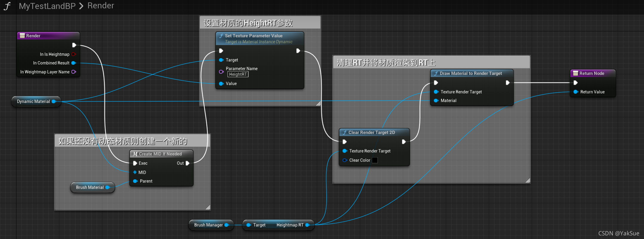Click the Return Node execution input pin
The height and width of the screenshot is (239, 644).
pyautogui.click(x=576, y=83)
